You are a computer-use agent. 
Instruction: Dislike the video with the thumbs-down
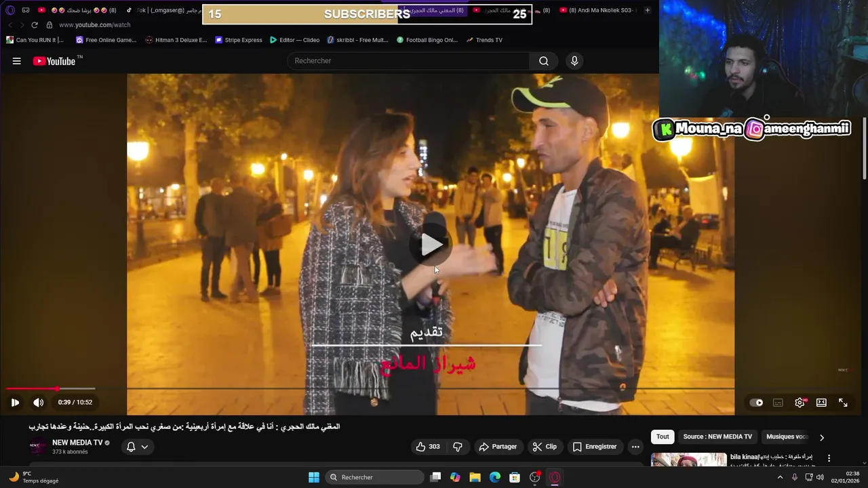point(458,447)
